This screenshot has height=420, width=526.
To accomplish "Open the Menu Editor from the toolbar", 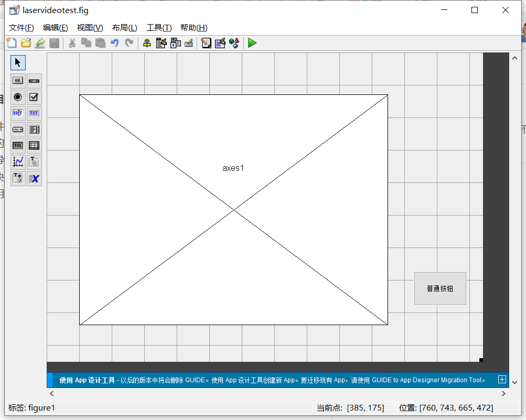I will click(x=161, y=43).
